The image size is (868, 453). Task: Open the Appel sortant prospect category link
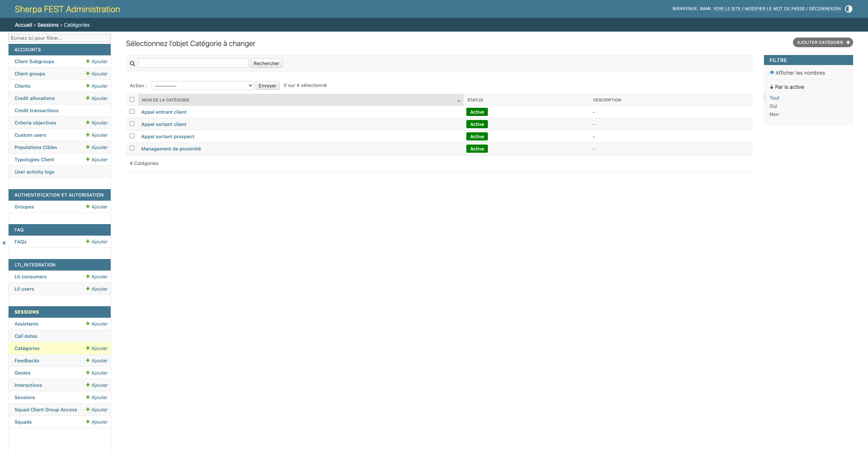[168, 136]
